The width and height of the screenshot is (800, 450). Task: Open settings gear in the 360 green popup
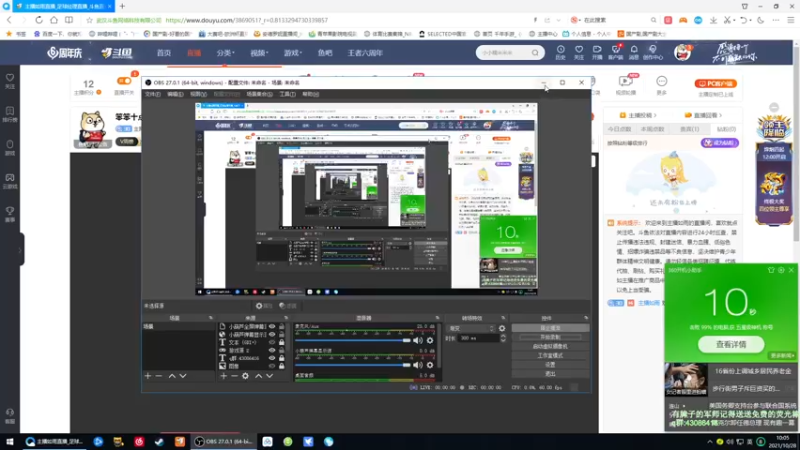[x=781, y=270]
